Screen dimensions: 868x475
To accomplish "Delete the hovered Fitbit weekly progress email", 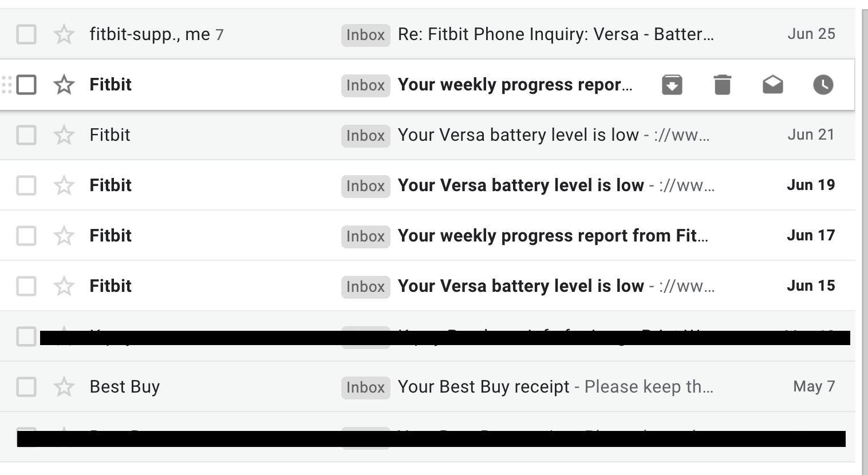I will [722, 85].
